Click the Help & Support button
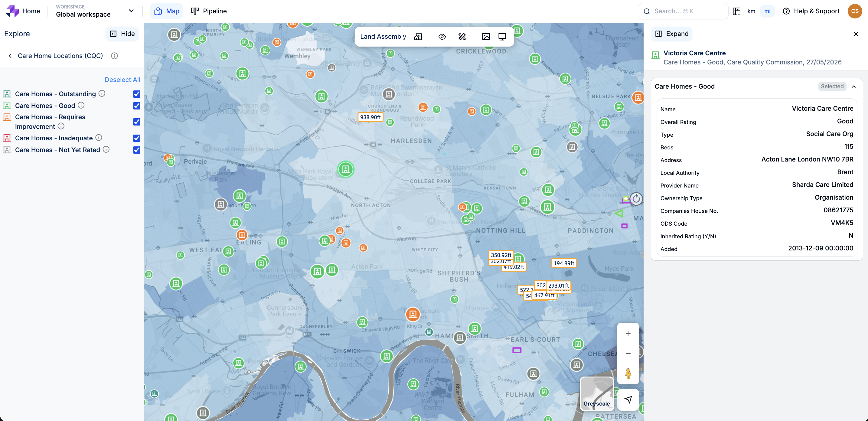 pyautogui.click(x=811, y=11)
